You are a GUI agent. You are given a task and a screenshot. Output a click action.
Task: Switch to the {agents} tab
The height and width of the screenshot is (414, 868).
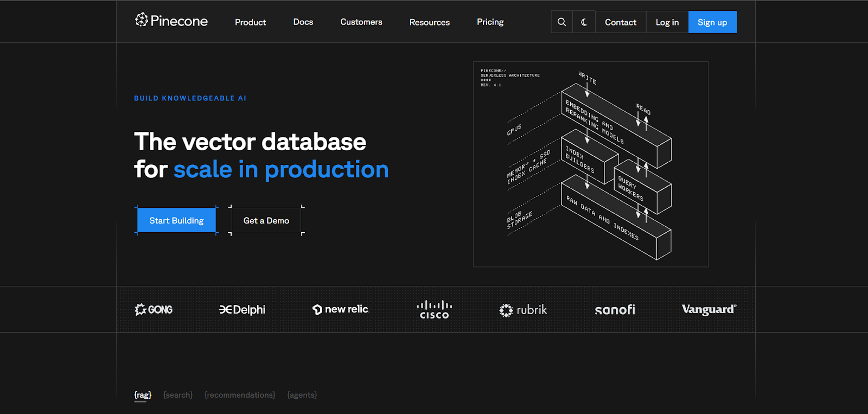click(x=302, y=395)
